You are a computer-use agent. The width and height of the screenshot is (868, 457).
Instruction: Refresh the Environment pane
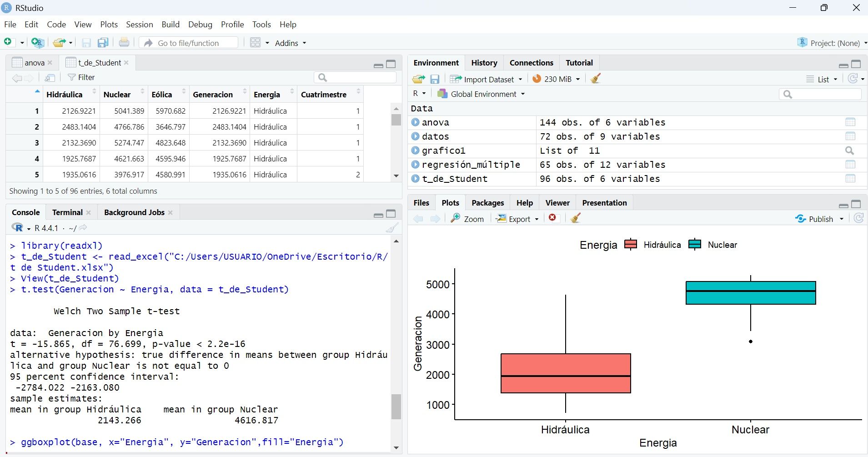coord(853,79)
